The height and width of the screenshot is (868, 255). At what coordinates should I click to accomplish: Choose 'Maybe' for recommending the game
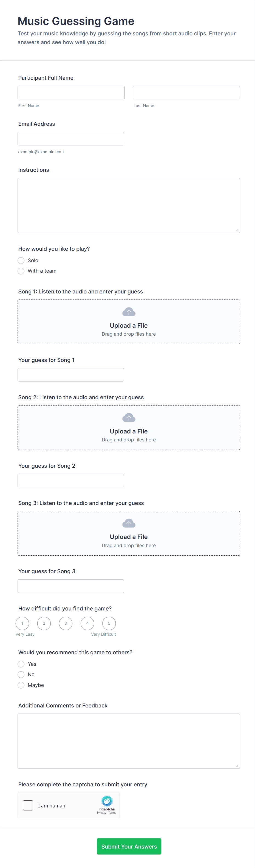21,685
